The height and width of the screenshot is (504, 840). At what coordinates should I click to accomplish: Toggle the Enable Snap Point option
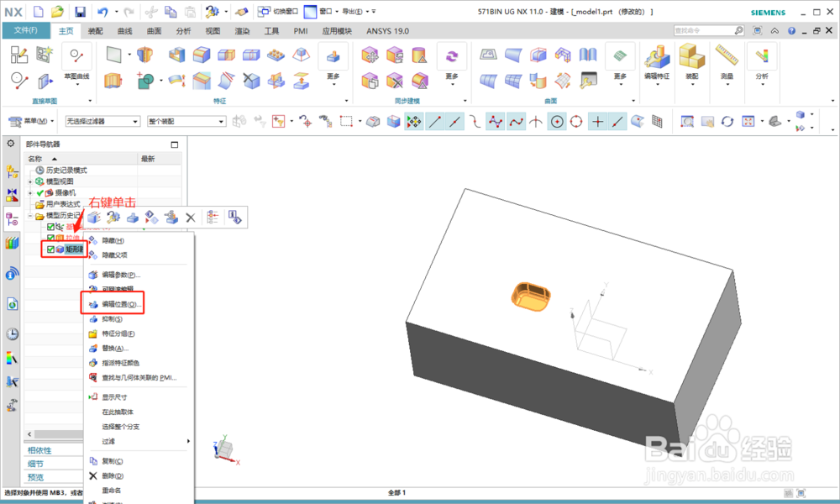414,122
